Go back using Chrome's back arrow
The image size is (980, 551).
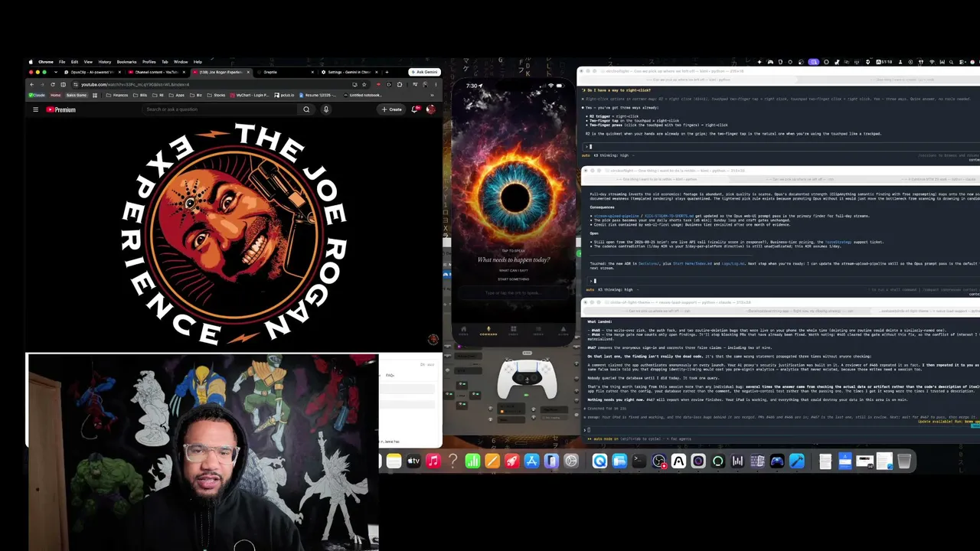pos(32,84)
